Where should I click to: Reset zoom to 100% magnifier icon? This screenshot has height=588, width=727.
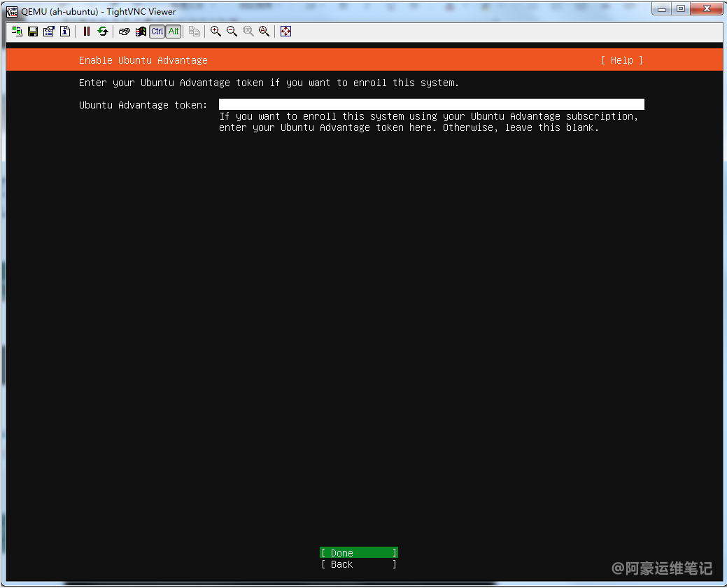click(248, 31)
